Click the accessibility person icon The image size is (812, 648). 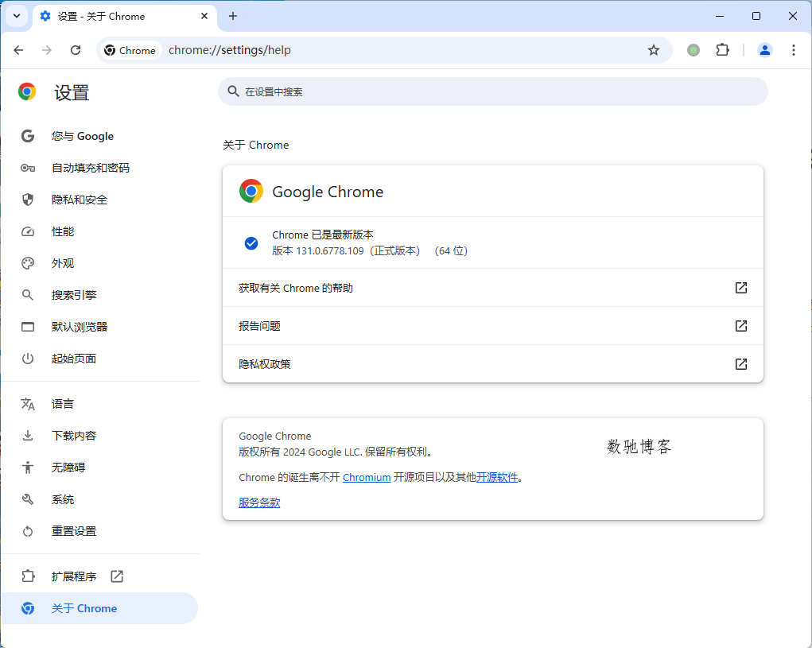(28, 468)
